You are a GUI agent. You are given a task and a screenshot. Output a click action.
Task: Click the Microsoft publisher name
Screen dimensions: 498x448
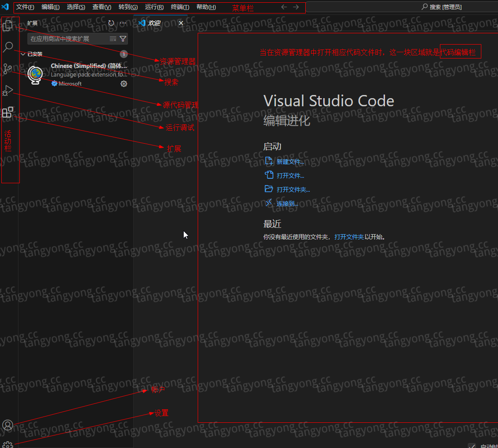click(x=70, y=84)
